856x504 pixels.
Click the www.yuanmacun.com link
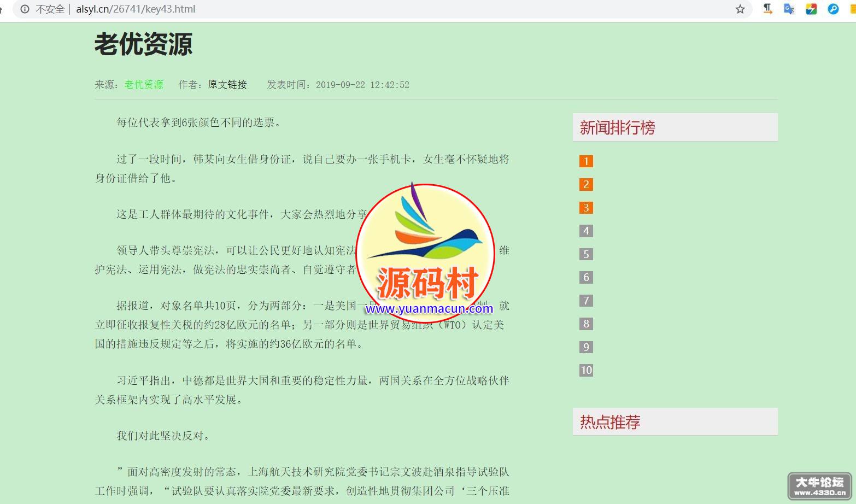click(429, 309)
